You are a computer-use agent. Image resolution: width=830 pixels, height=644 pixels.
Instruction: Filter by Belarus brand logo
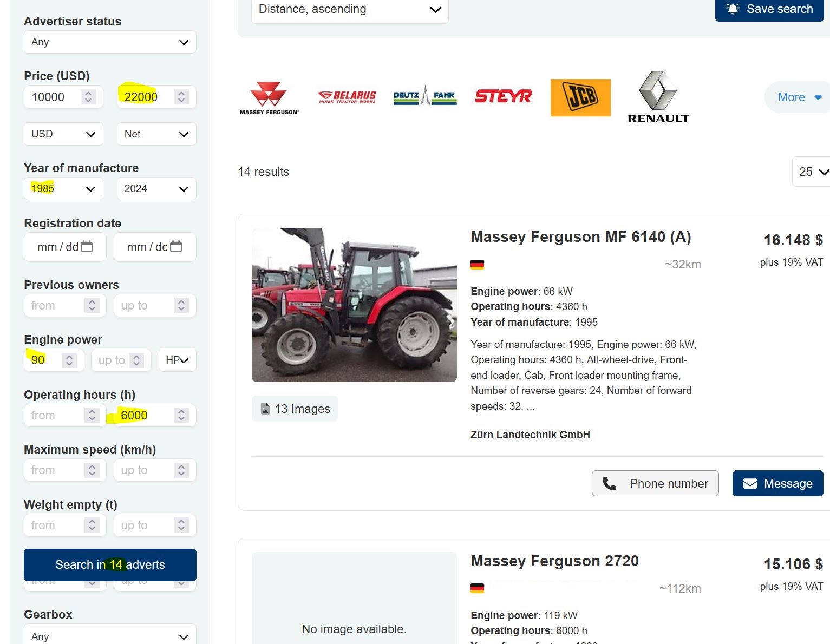tap(347, 97)
